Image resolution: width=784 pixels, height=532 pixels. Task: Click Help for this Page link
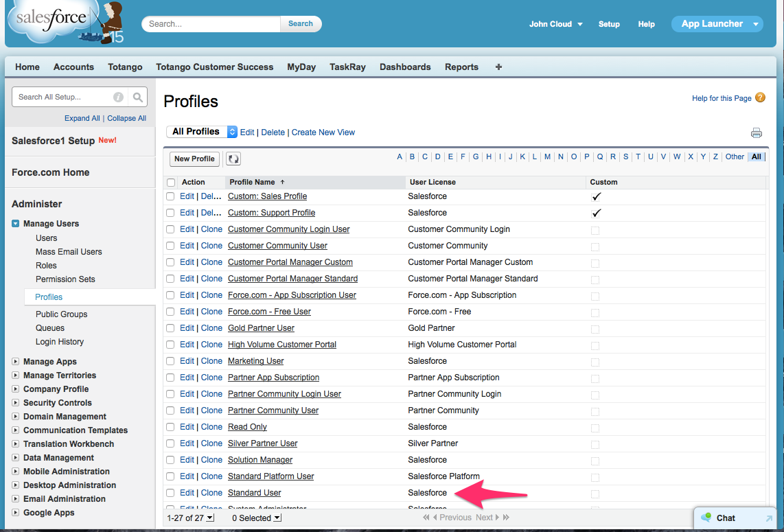click(x=722, y=98)
